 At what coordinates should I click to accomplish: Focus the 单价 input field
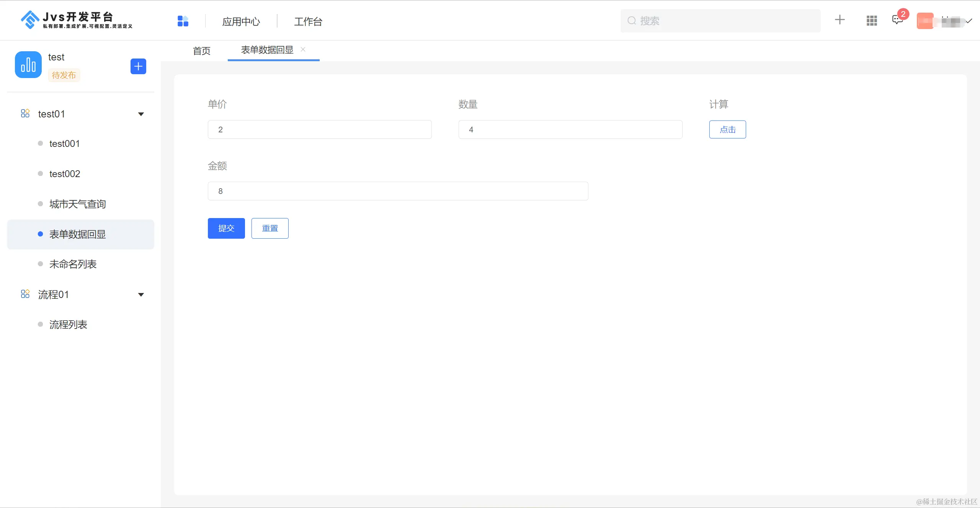320,130
